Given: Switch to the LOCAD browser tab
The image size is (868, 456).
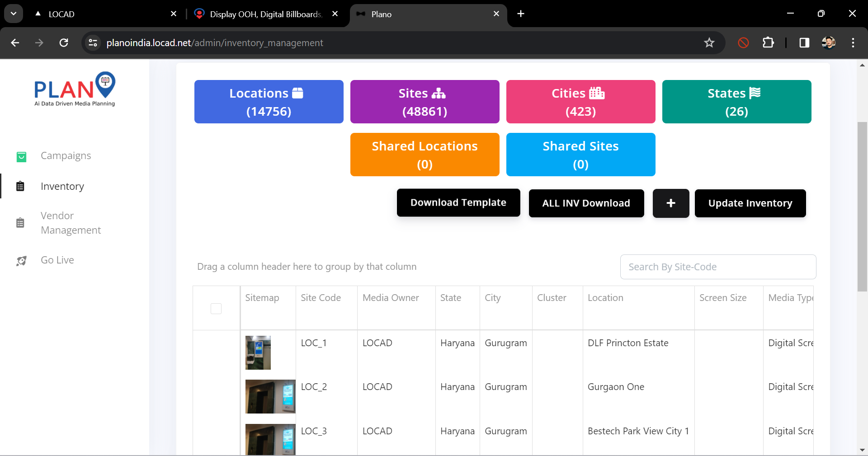Looking at the screenshot, I should pos(104,14).
